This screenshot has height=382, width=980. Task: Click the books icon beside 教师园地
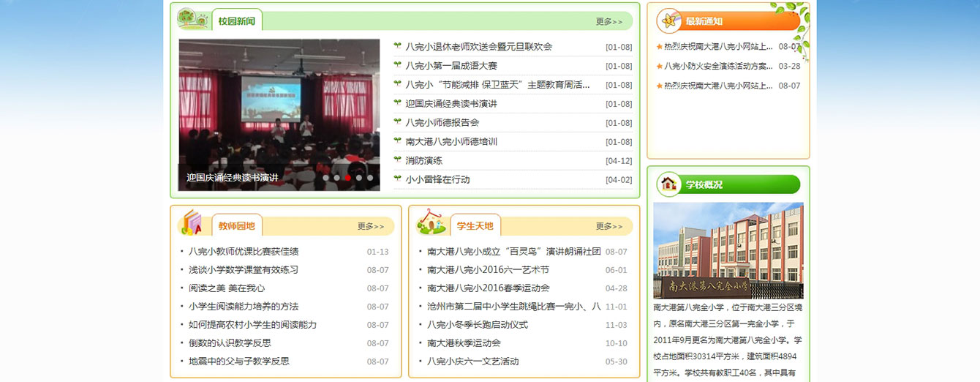pyautogui.click(x=192, y=222)
